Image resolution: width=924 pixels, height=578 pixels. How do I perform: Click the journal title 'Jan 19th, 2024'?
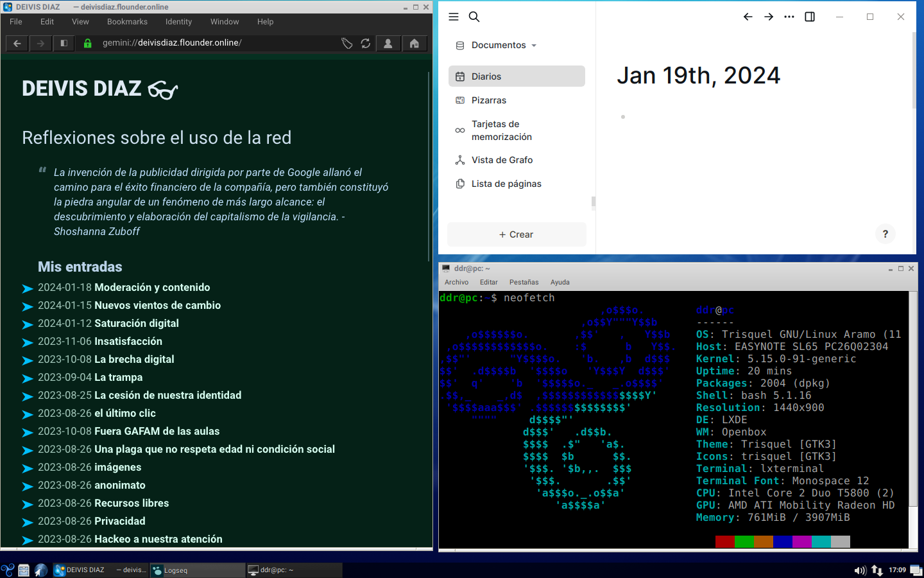pyautogui.click(x=699, y=76)
